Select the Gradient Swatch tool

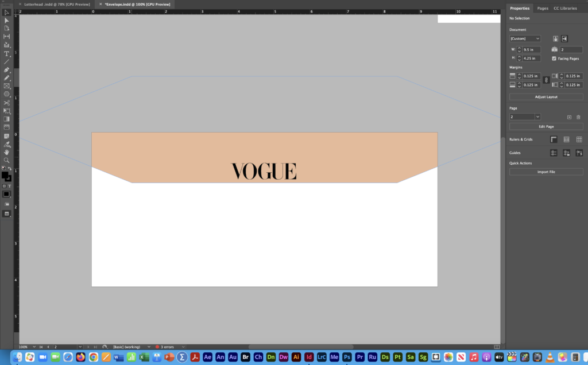pos(6,119)
